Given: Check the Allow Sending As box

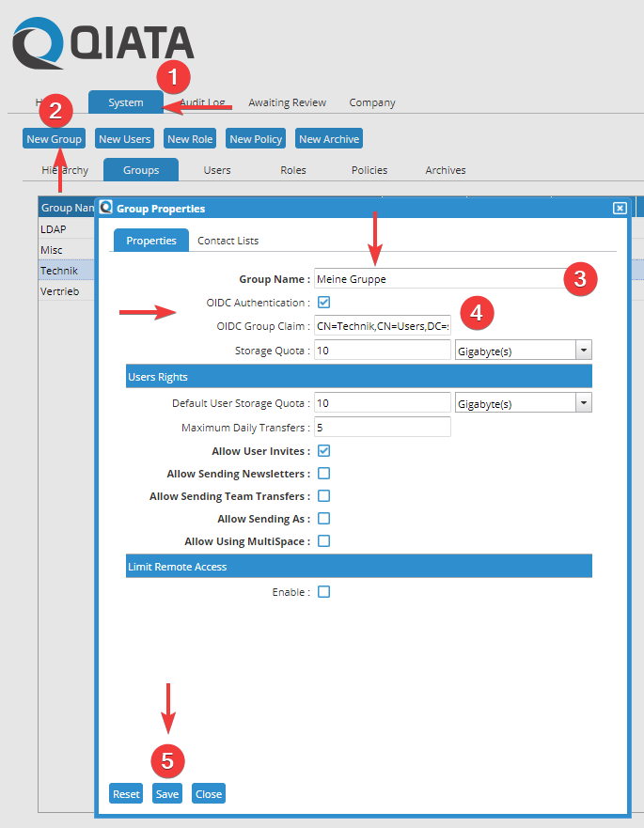Looking at the screenshot, I should click(x=324, y=519).
